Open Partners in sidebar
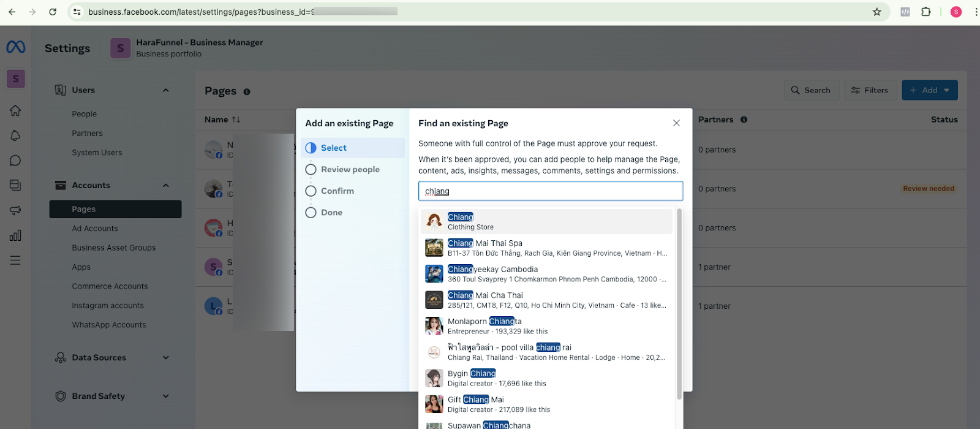 (87, 134)
